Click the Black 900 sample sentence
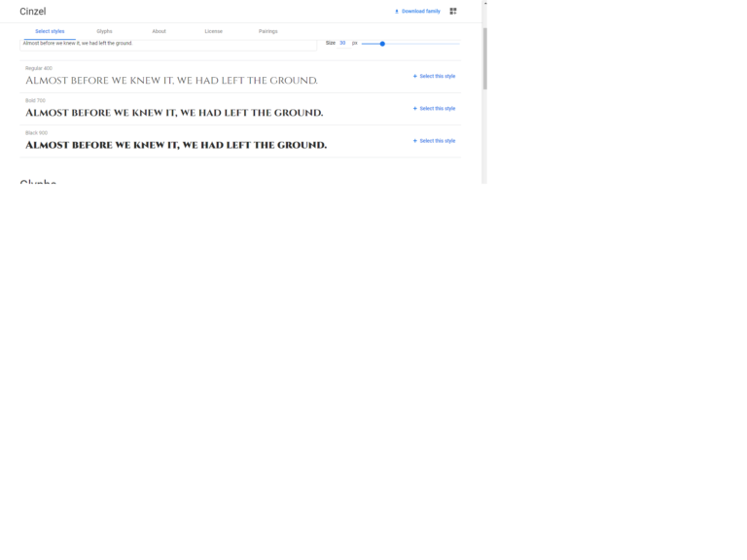 coord(176,145)
